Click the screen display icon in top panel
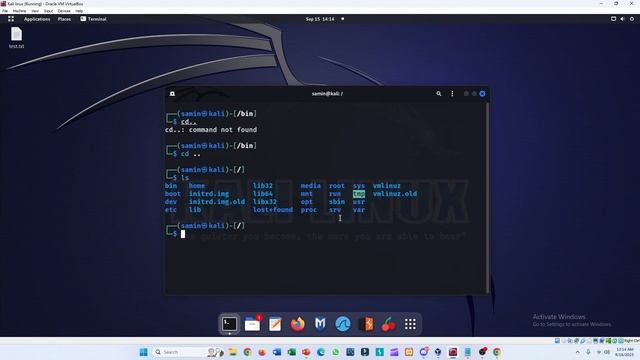The image size is (640, 360). point(613,19)
